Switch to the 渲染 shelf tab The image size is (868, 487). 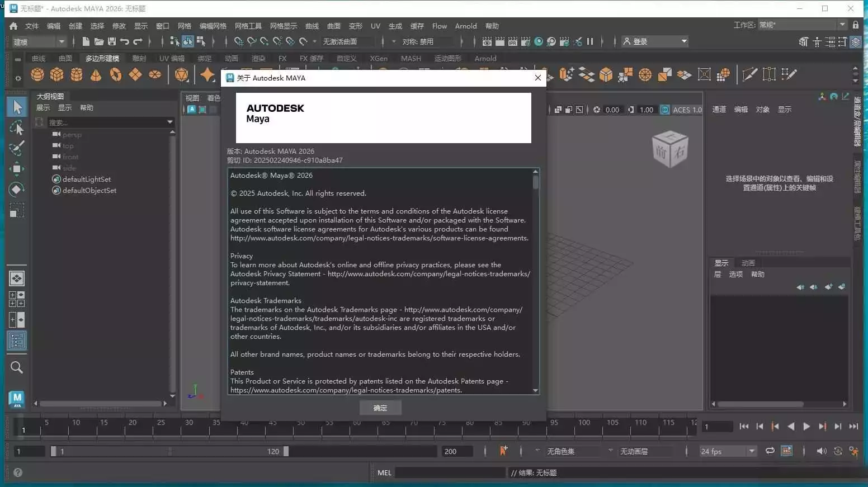click(x=258, y=58)
